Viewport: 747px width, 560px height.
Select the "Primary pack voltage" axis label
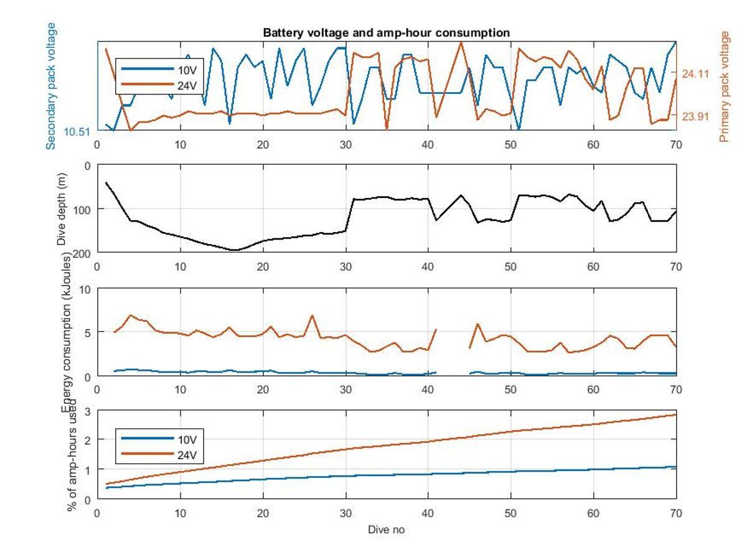click(724, 86)
